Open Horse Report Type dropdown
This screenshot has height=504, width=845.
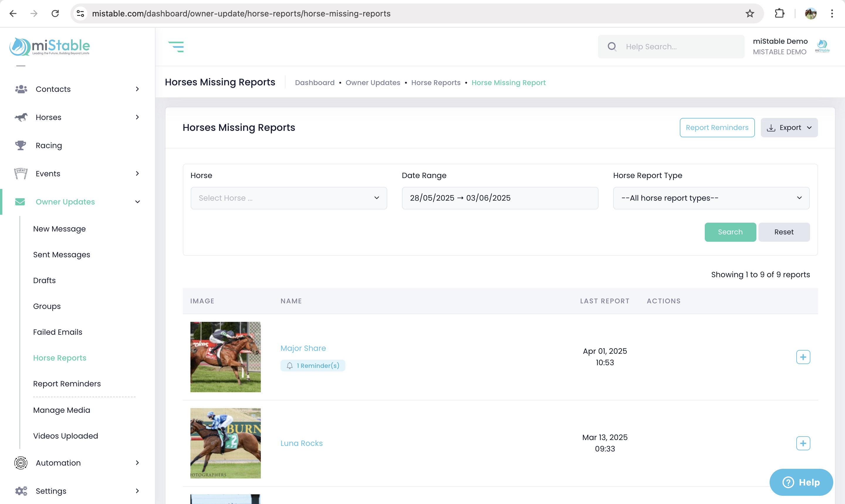pyautogui.click(x=711, y=198)
